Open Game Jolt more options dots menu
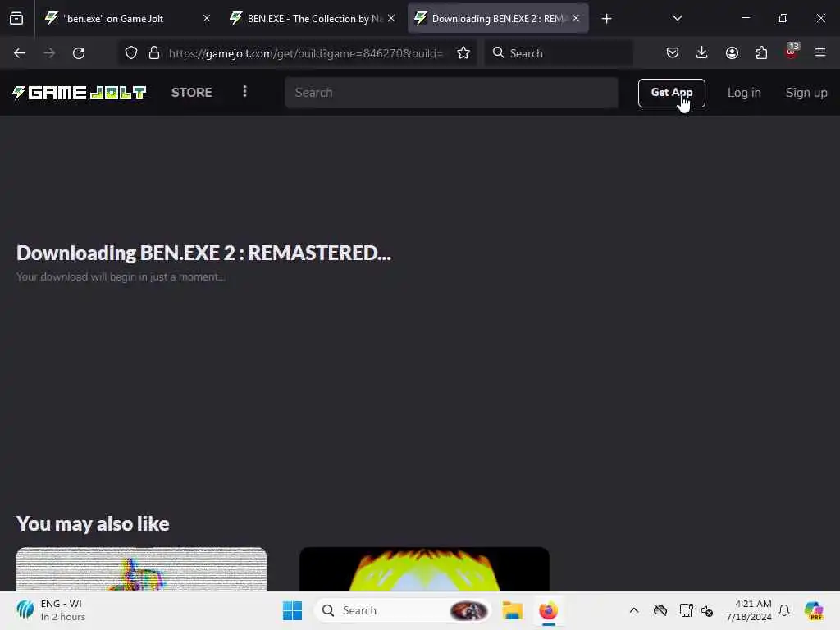Screen dimensions: 840x630 click(x=244, y=92)
